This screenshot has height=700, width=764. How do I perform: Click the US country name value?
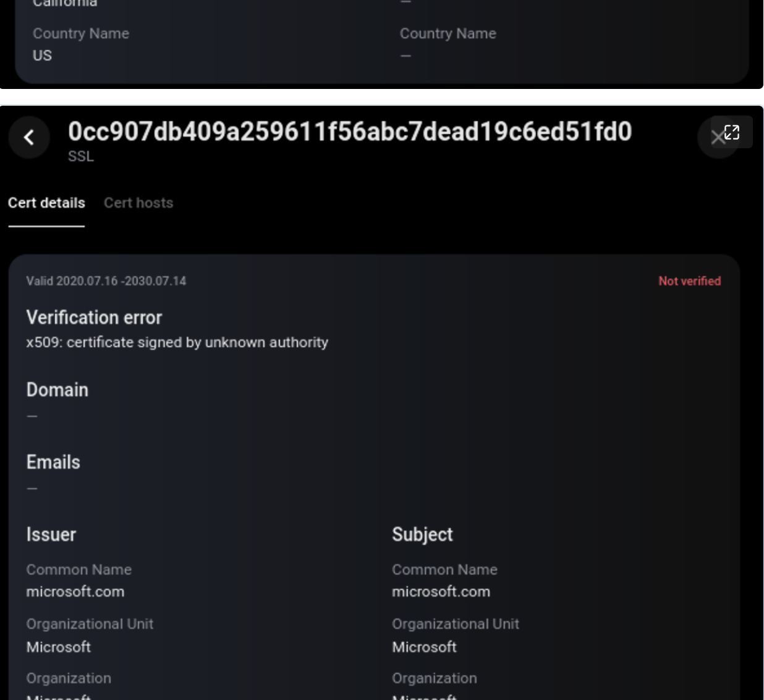(x=42, y=56)
